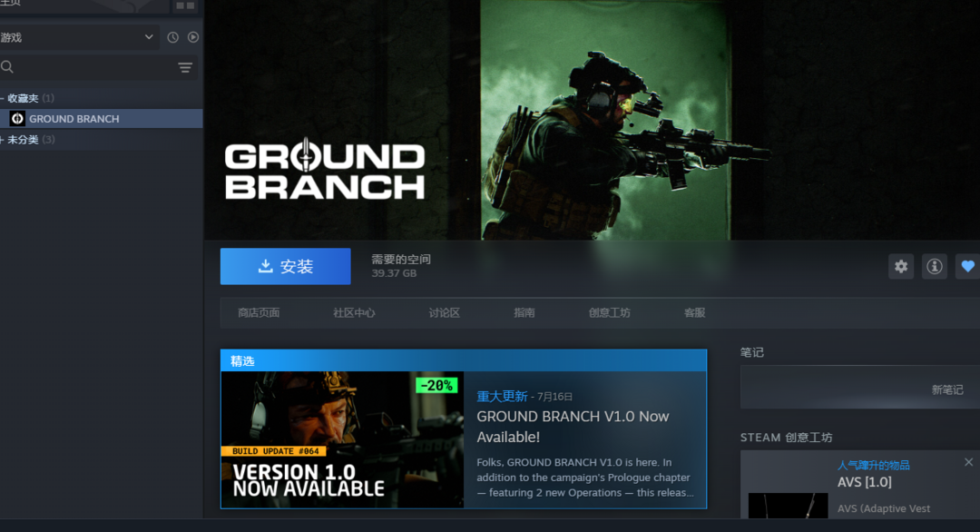980x532 pixels.
Task: Click the 需要的空间 39.37 GB text
Action: click(x=401, y=266)
